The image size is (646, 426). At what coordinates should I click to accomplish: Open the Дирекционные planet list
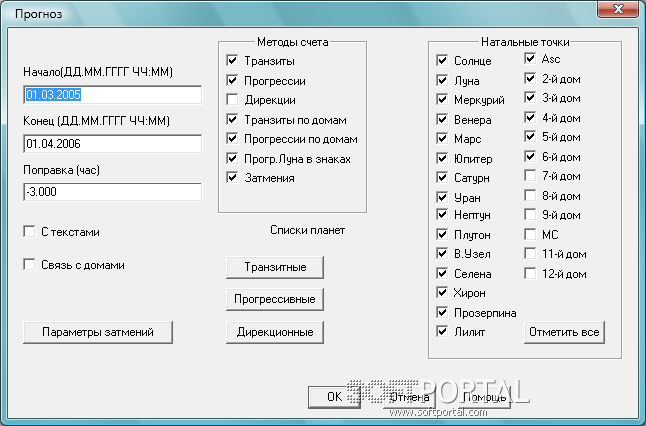[x=274, y=332]
